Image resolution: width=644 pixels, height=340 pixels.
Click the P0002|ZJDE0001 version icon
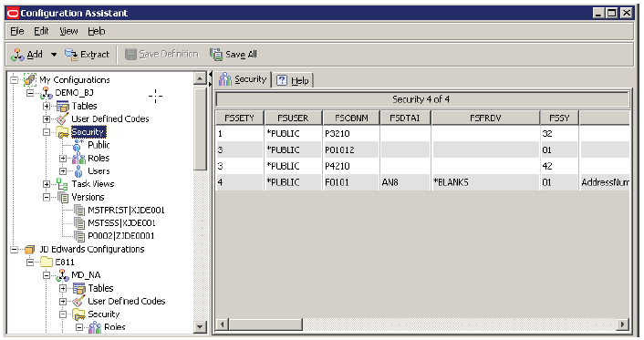click(x=78, y=236)
